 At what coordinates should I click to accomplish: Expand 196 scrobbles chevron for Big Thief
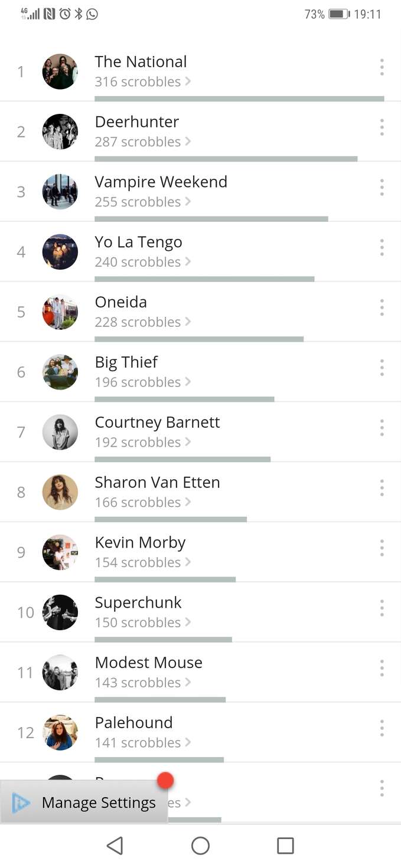click(x=188, y=382)
